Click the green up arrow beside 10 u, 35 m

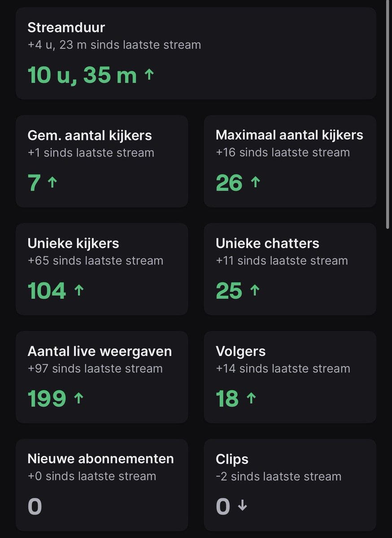[149, 75]
